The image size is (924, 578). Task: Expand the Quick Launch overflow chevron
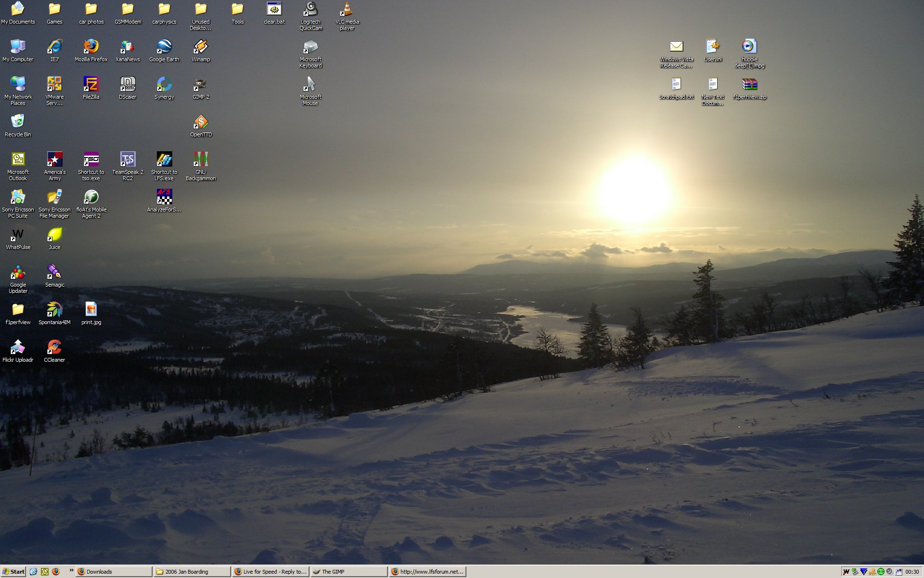[71, 570]
